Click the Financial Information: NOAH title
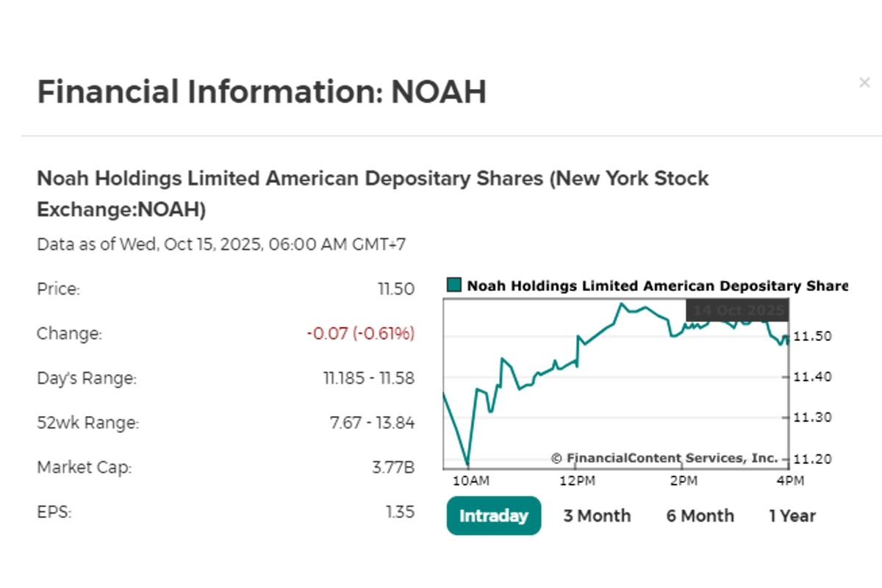The image size is (882, 588). 262,93
